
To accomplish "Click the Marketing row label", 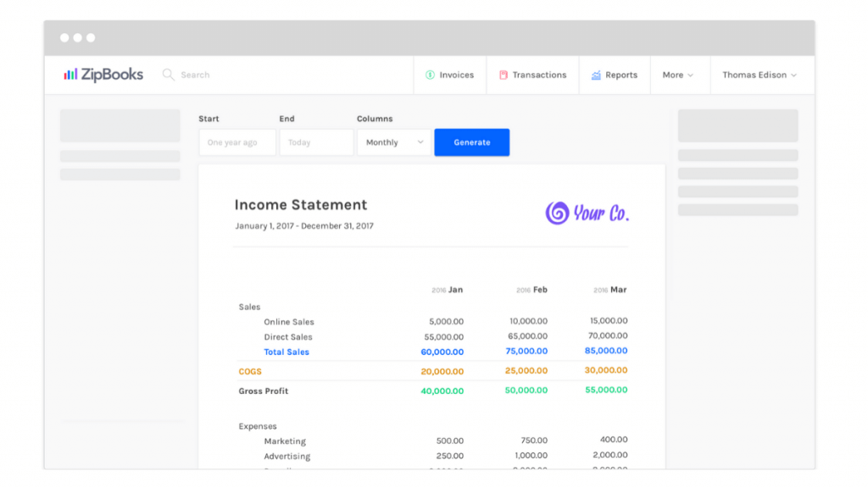I will [285, 441].
